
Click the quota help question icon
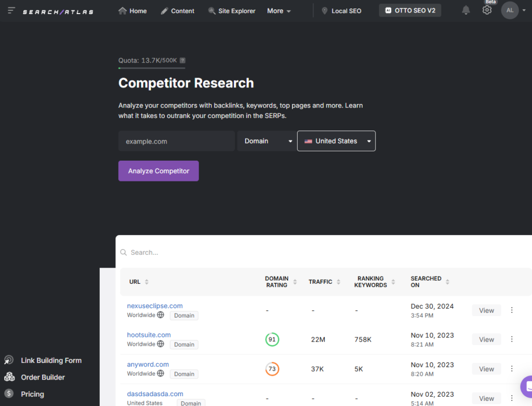[182, 60]
